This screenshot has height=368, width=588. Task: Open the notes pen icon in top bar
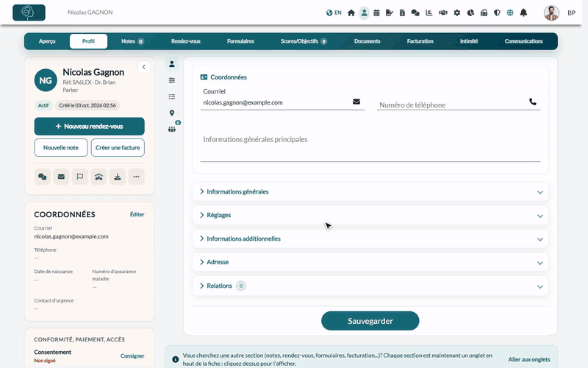pos(390,13)
